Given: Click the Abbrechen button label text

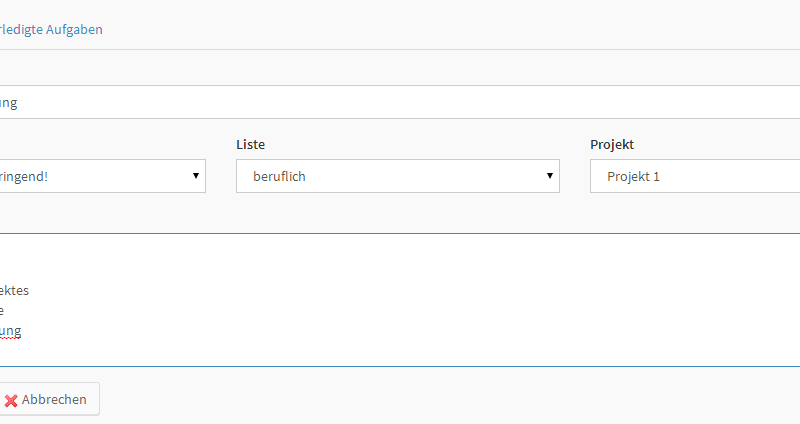Looking at the screenshot, I should tap(54, 400).
